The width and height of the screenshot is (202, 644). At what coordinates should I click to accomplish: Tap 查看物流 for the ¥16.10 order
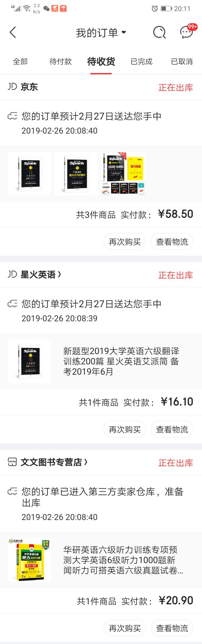[172, 429]
